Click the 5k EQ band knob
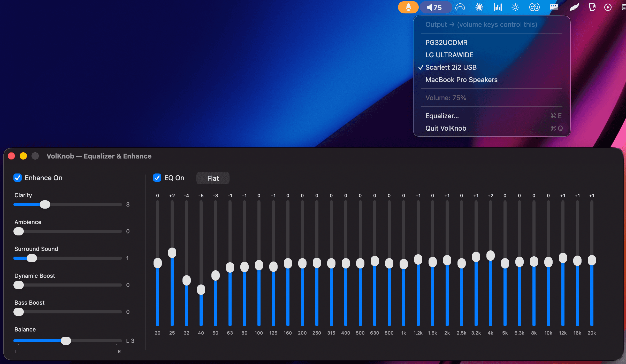Image resolution: width=626 pixels, height=364 pixels. (x=505, y=263)
